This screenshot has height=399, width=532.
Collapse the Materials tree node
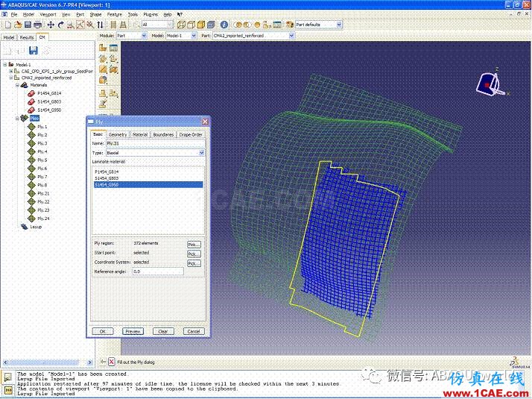coord(17,85)
